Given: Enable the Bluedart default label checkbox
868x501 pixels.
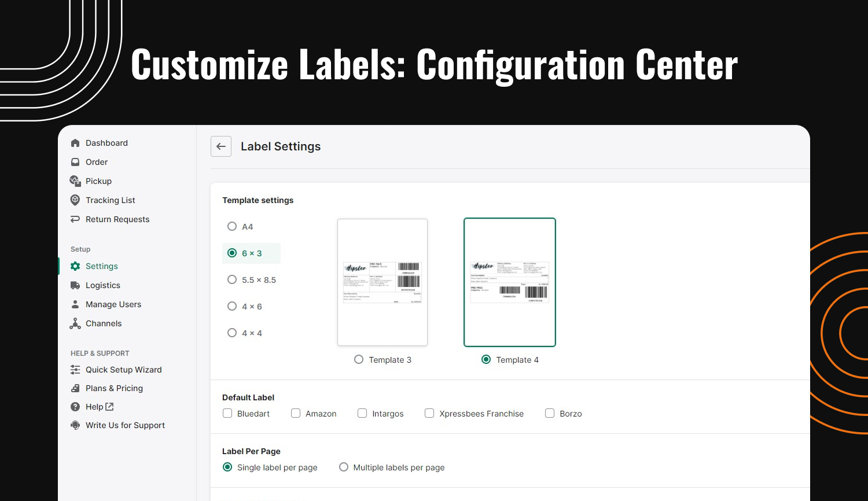Looking at the screenshot, I should (x=227, y=413).
